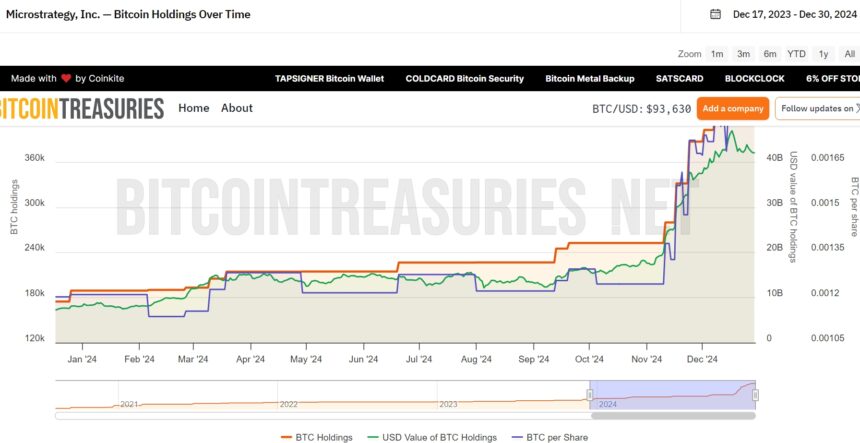Grab the right navigator range handle
The height and width of the screenshot is (443, 860).
755,395
